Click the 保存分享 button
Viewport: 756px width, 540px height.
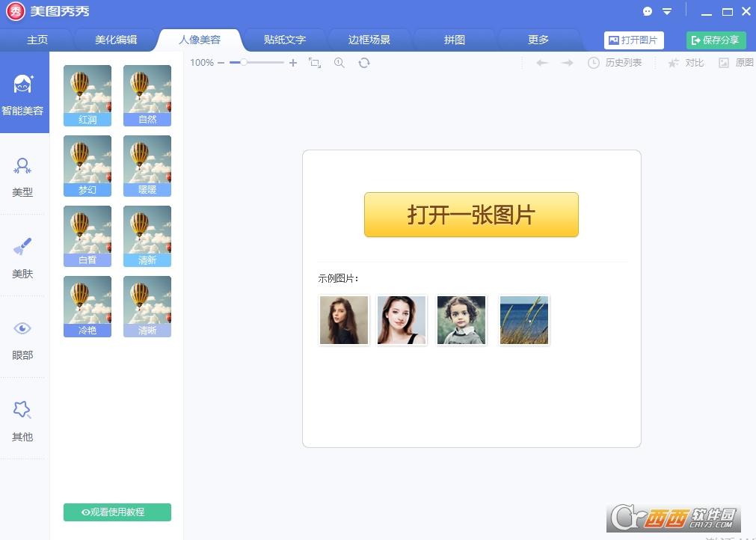click(716, 40)
